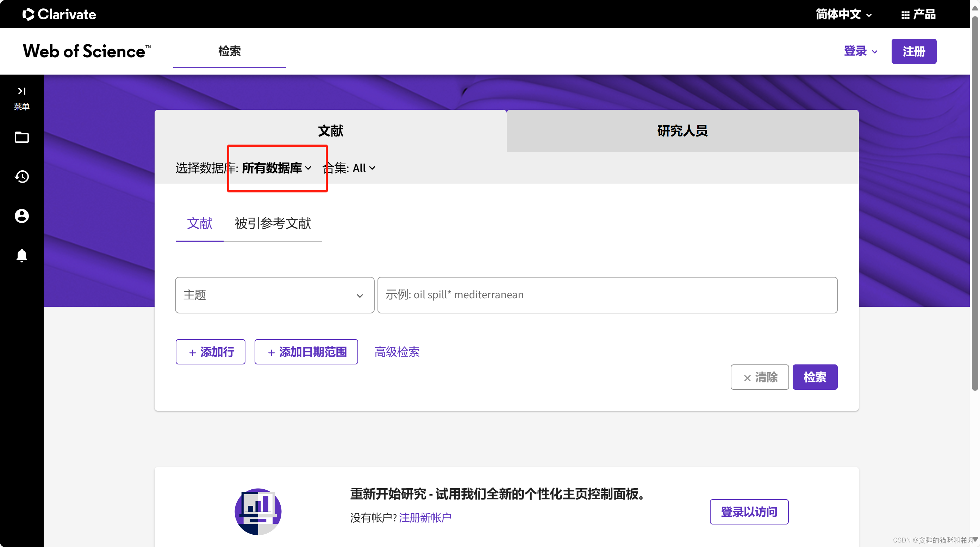Click the Clarivate logo

coord(59,14)
